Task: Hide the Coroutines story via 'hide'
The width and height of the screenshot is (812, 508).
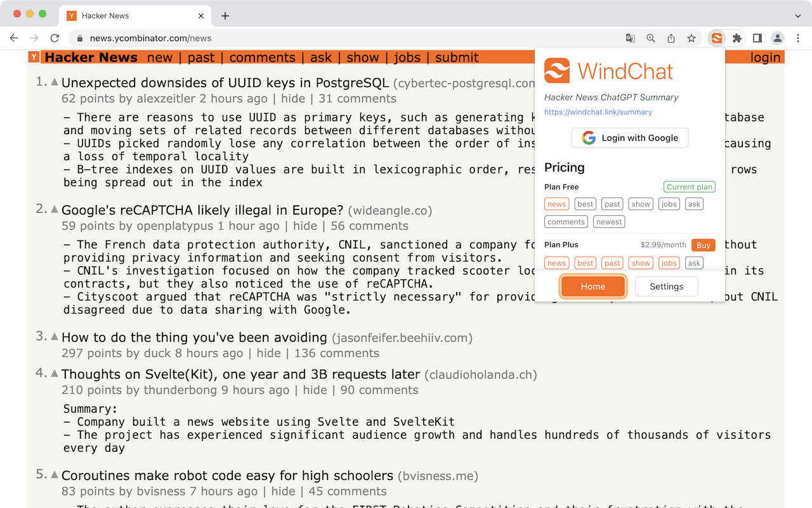Action: 283,491
